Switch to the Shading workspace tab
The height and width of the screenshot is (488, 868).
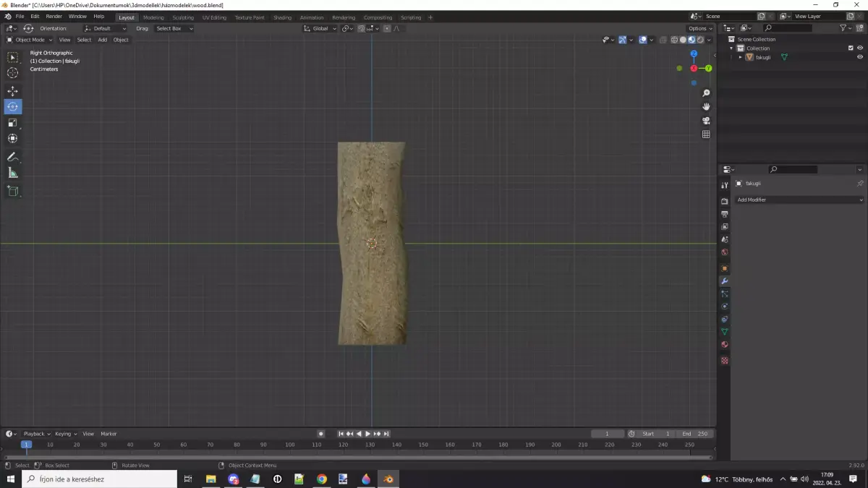282,17
